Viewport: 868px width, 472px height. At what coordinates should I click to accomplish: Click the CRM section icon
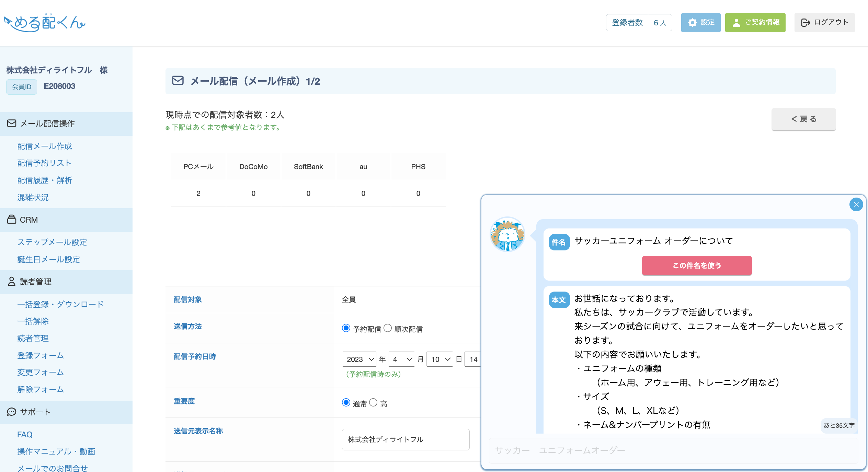(12, 220)
